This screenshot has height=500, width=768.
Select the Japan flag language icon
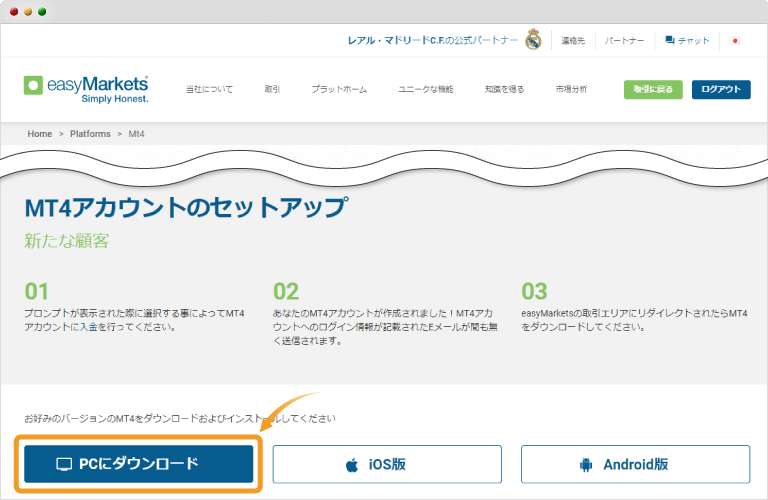(735, 41)
